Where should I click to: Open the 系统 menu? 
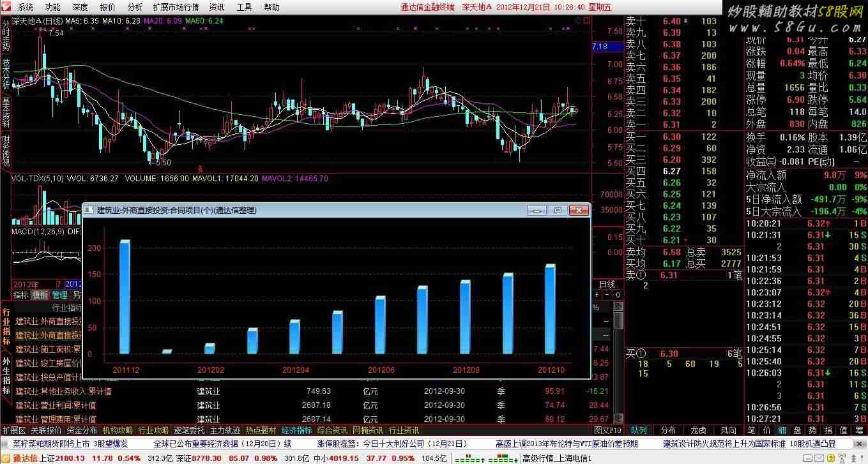click(x=25, y=7)
